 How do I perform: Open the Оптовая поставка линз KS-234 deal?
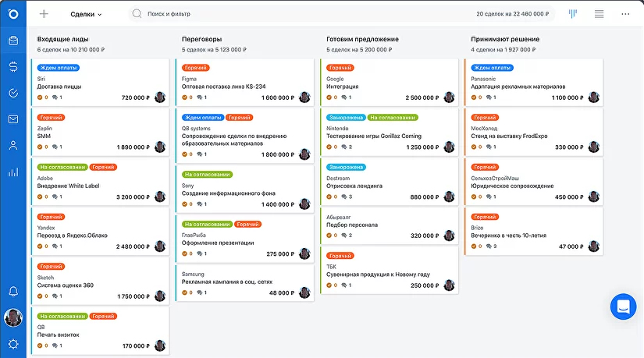[223, 87]
